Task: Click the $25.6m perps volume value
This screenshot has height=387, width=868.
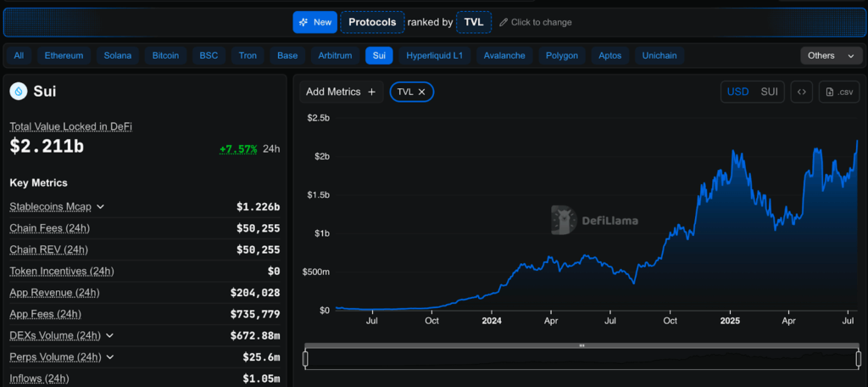Action: [x=261, y=357]
